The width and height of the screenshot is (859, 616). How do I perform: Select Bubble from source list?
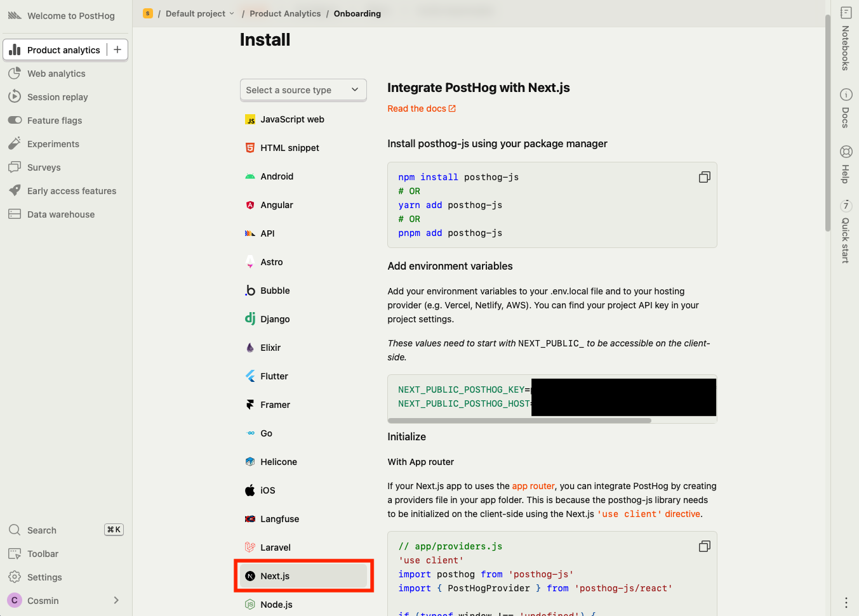tap(303, 291)
